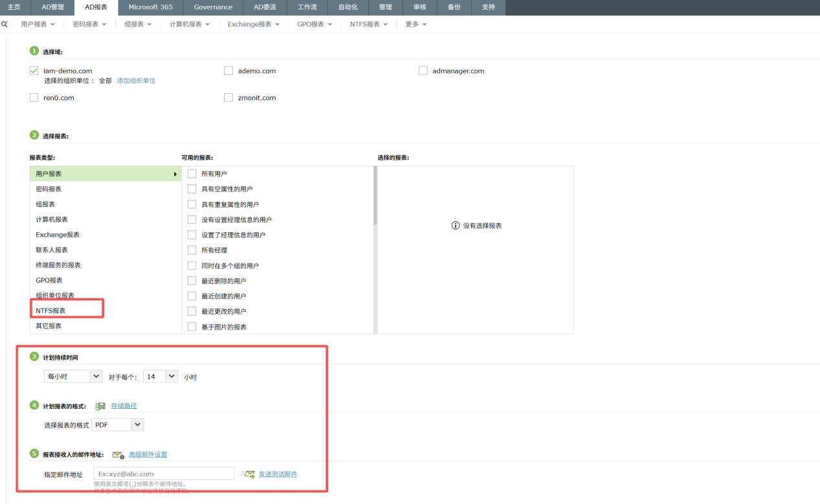Open the 计算机报表 toolbar dropdown
The height and width of the screenshot is (504, 820).
click(190, 24)
